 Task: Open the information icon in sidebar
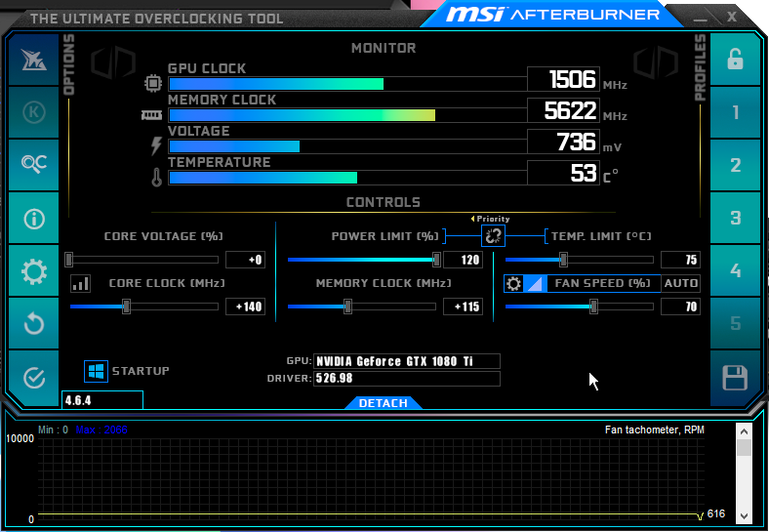tap(33, 219)
